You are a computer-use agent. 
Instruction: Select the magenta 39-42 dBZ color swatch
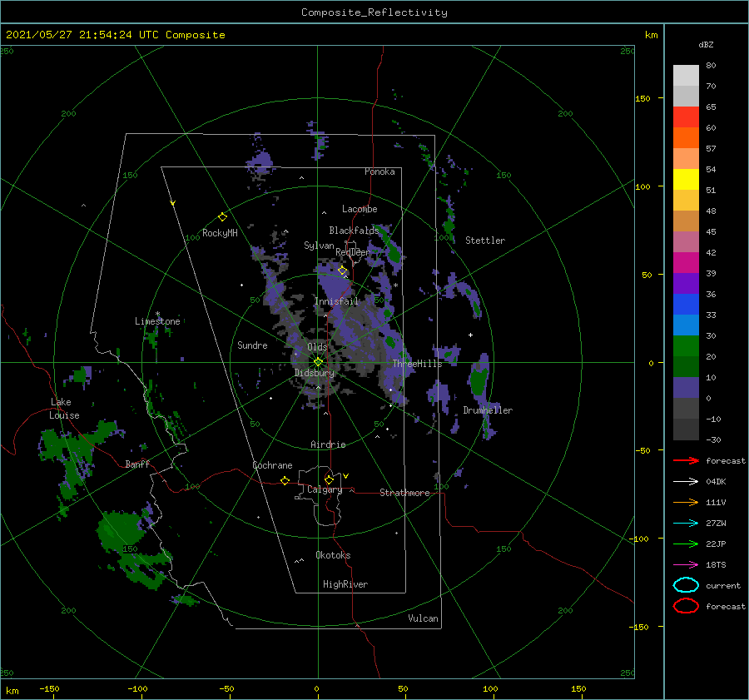686,263
